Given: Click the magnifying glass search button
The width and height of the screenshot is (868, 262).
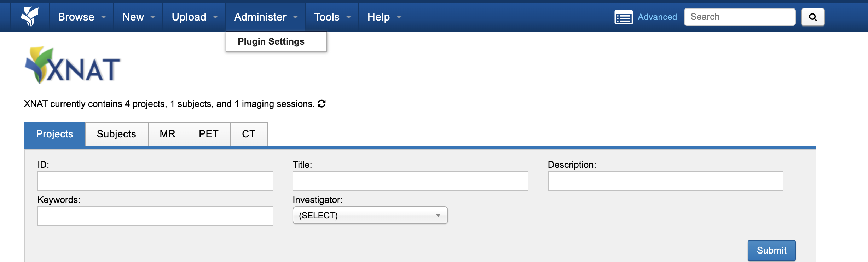Looking at the screenshot, I should [812, 17].
